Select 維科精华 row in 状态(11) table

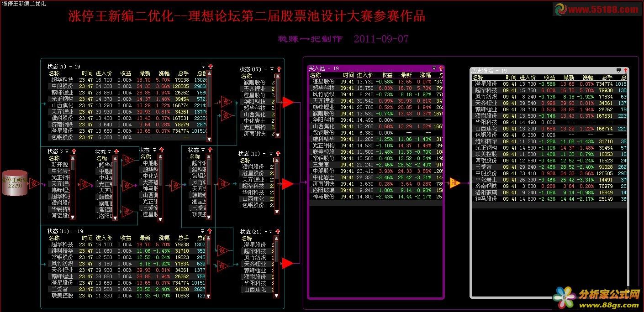tap(127, 251)
